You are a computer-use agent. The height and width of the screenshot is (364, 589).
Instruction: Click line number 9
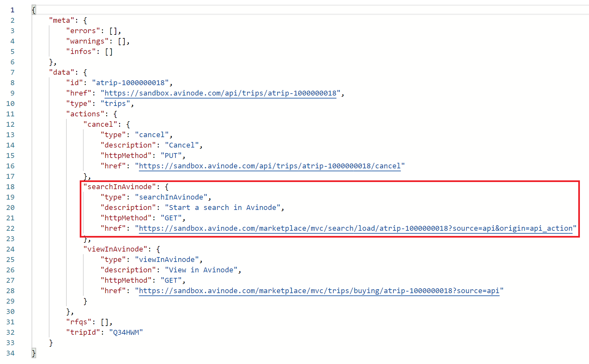tap(12, 93)
